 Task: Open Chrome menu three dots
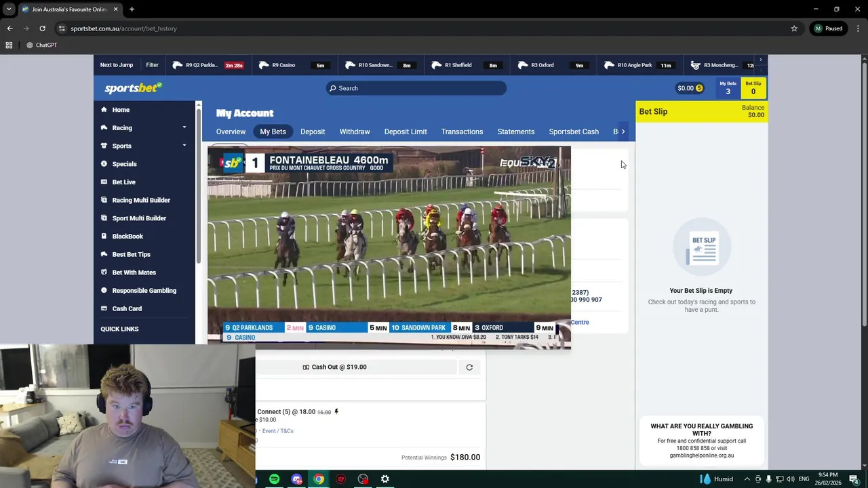click(x=858, y=28)
